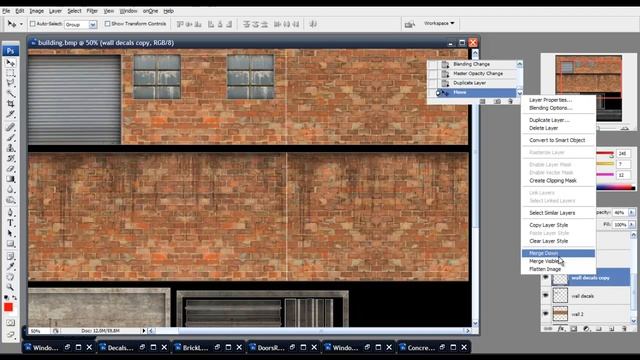Open the layer Opacity slider arrow
Screen dimensions: 640x360
pyautogui.click(x=631, y=213)
